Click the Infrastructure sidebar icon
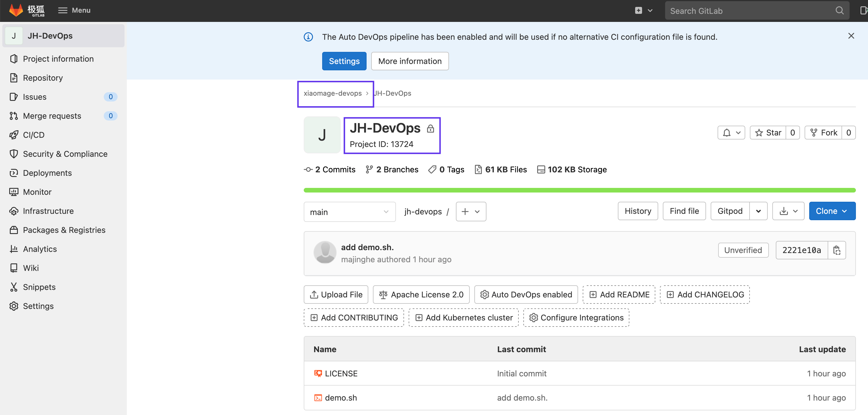Viewport: 868px width, 415px height. [x=14, y=211]
